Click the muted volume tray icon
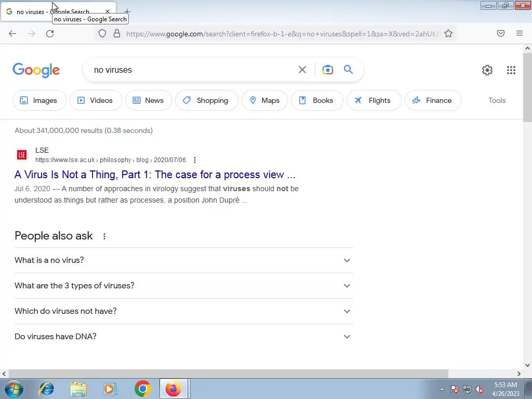This screenshot has width=532, height=399. 480,389
